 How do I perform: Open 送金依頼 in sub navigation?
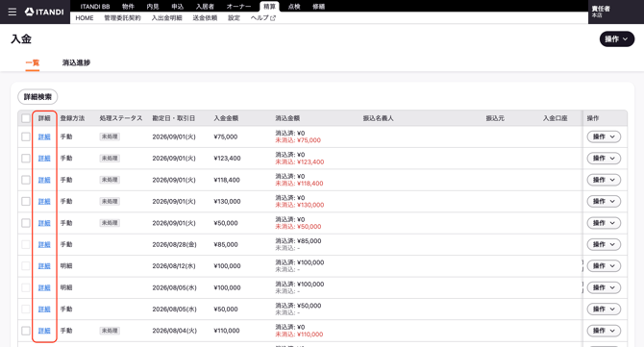[205, 18]
